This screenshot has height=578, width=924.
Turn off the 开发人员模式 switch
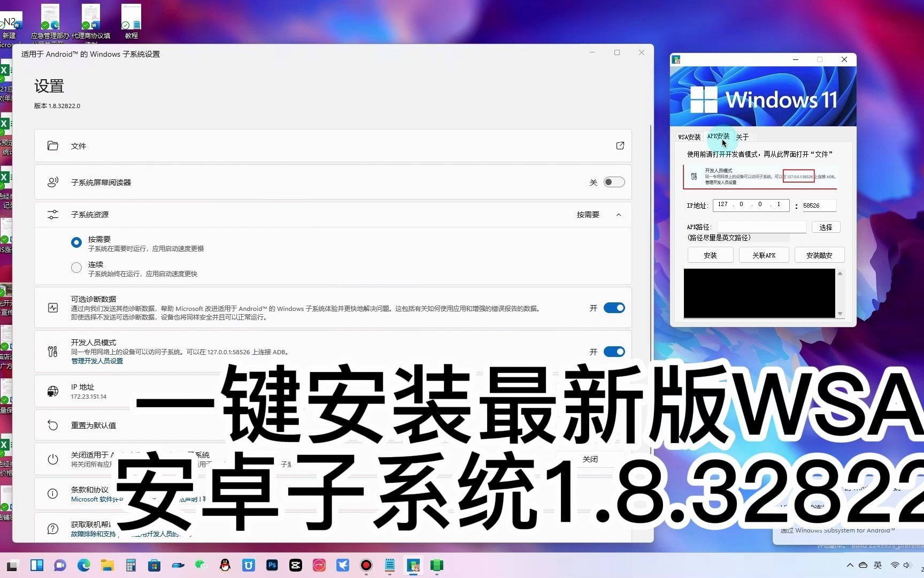[x=614, y=352]
